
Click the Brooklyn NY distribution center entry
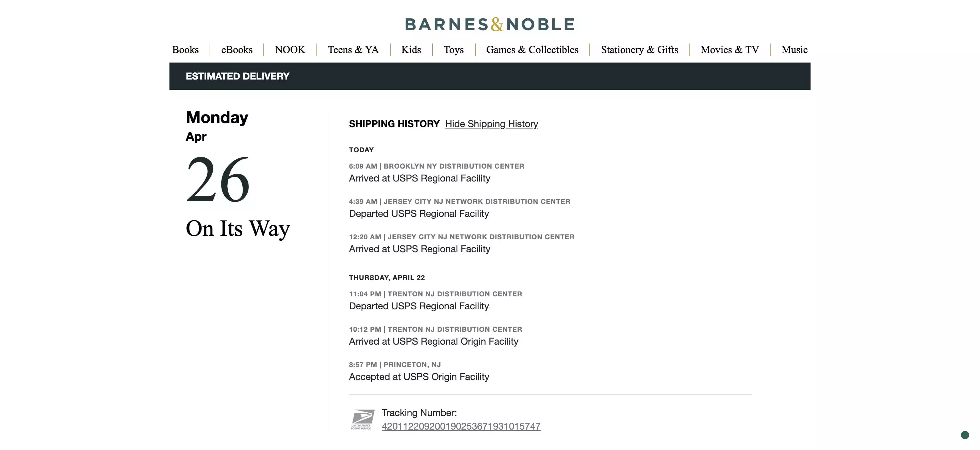(x=436, y=173)
